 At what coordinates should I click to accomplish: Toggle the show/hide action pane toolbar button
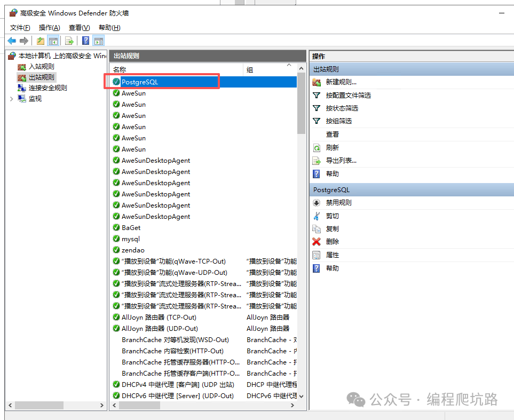tap(98, 41)
